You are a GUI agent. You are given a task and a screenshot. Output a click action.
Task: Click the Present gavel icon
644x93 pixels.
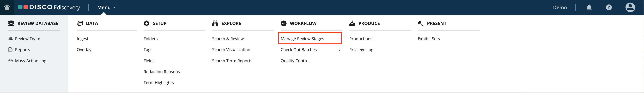point(421,23)
